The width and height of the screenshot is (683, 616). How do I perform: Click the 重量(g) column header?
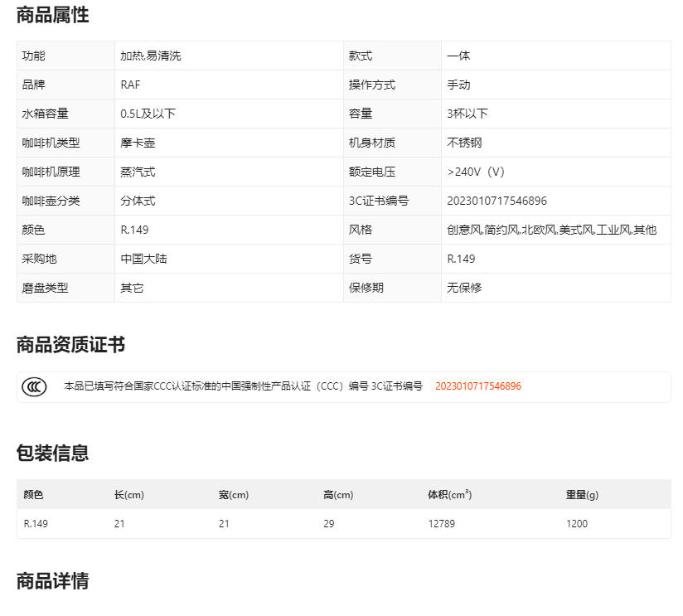tap(582, 495)
